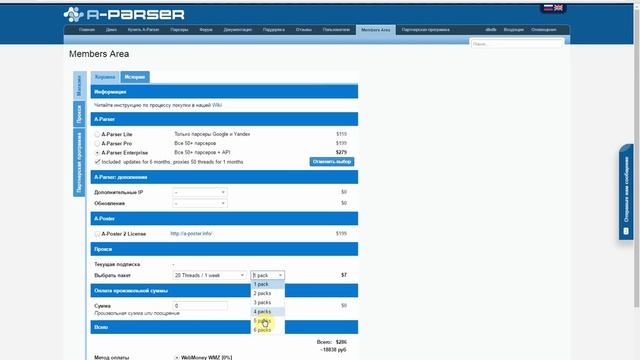
Task: Click the site search field
Action: pos(517,44)
